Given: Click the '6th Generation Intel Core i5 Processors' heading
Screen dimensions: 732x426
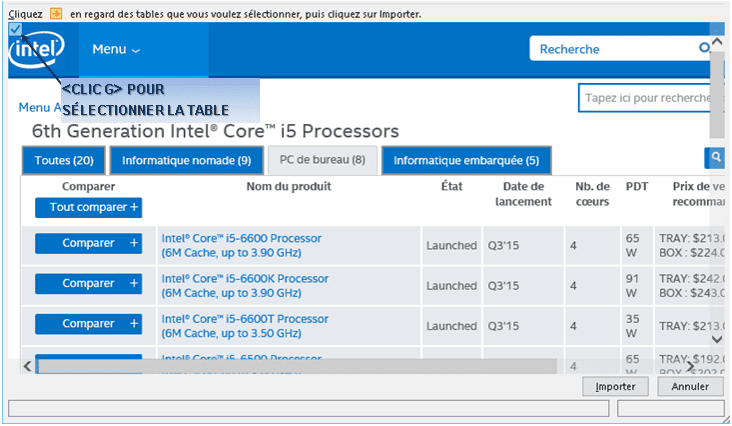Looking at the screenshot, I should pos(215,131).
